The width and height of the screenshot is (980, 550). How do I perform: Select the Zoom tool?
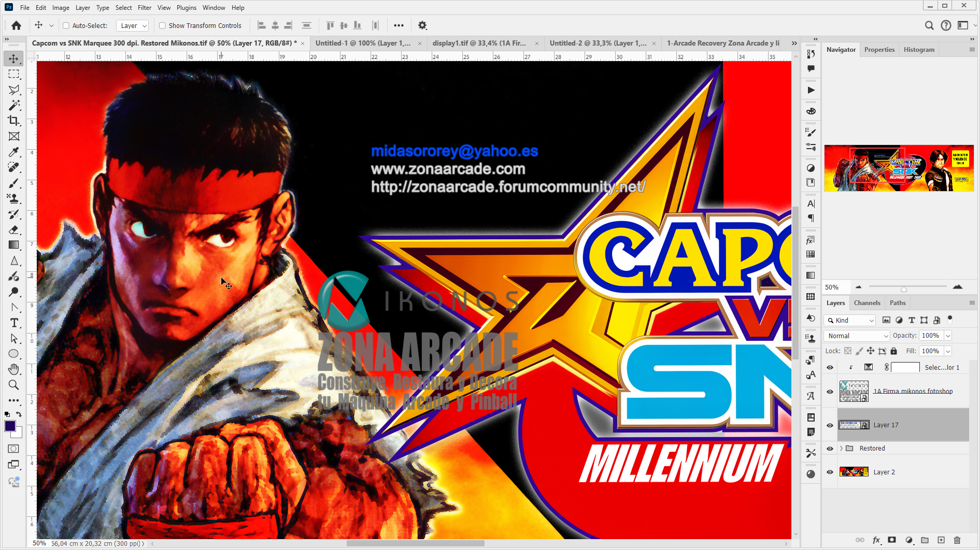[14, 385]
